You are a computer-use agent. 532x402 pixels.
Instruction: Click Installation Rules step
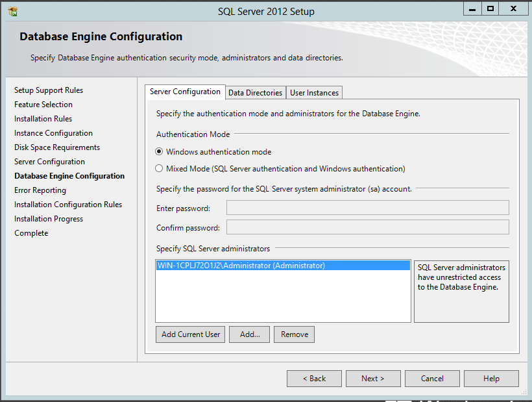tap(43, 119)
